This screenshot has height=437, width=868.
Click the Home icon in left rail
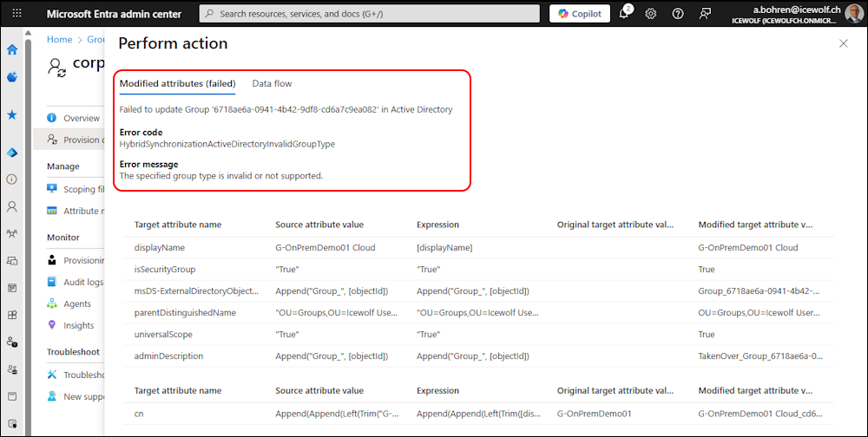12,49
